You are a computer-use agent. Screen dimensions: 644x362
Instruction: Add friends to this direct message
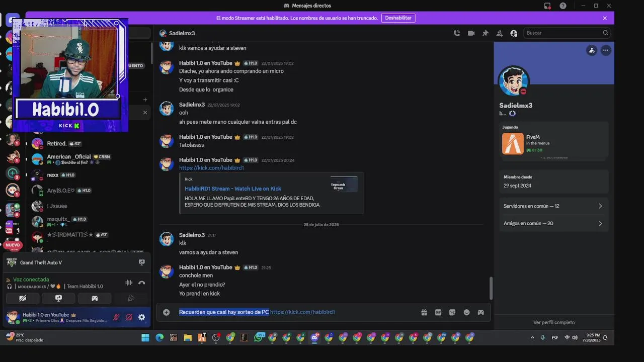[x=500, y=33]
